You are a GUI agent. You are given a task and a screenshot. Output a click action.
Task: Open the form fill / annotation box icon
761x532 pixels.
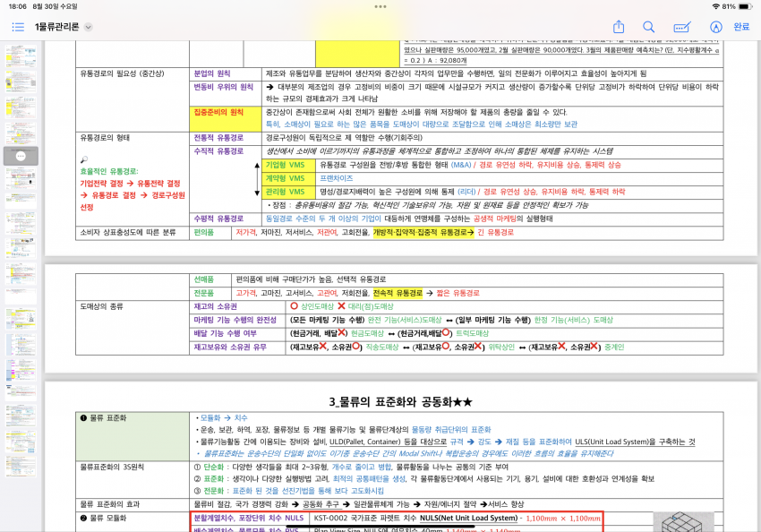[682, 27]
